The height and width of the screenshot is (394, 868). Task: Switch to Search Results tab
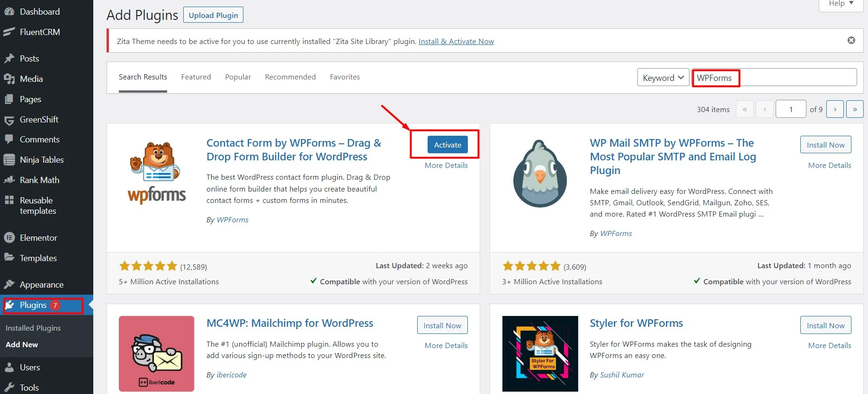tap(143, 77)
